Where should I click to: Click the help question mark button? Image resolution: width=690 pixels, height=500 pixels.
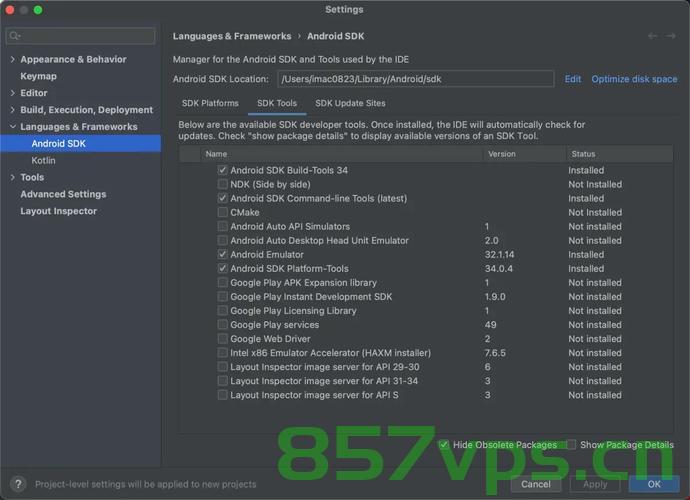pyautogui.click(x=18, y=484)
